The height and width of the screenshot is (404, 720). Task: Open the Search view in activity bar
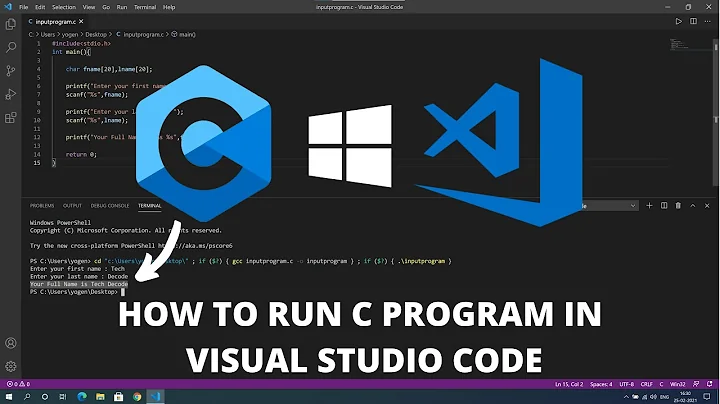click(11, 47)
